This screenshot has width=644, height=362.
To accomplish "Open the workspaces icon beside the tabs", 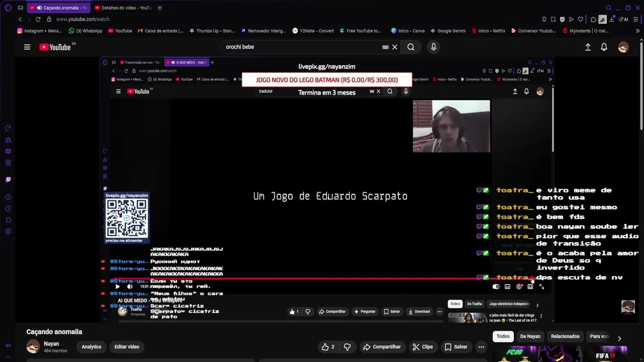I will tap(20, 8).
